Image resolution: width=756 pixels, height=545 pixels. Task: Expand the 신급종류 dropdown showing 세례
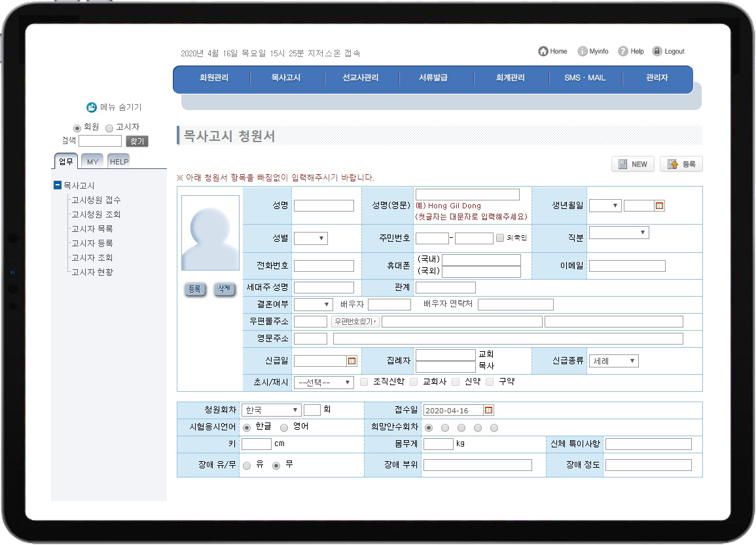tap(614, 361)
